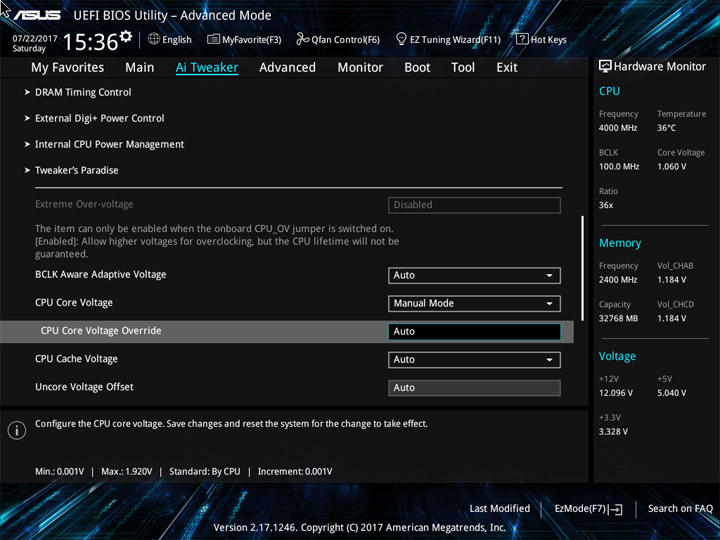Image resolution: width=720 pixels, height=540 pixels.
Task: Go to the Advanced tab
Action: (287, 68)
